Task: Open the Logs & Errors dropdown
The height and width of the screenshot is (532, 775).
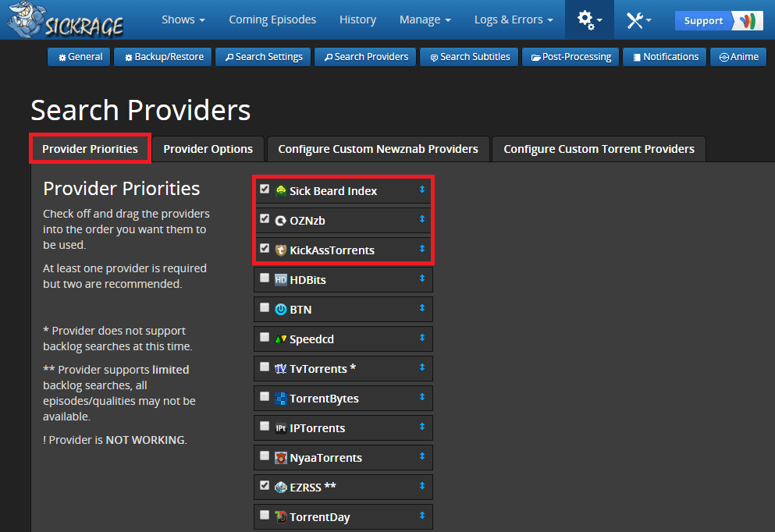Action: (x=514, y=20)
